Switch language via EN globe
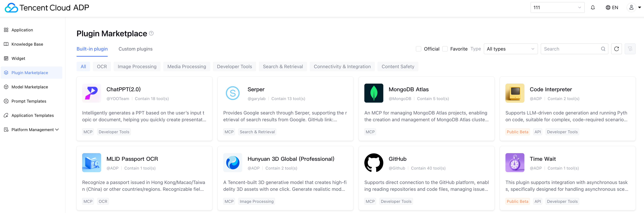This screenshot has height=213, width=644. (612, 7)
